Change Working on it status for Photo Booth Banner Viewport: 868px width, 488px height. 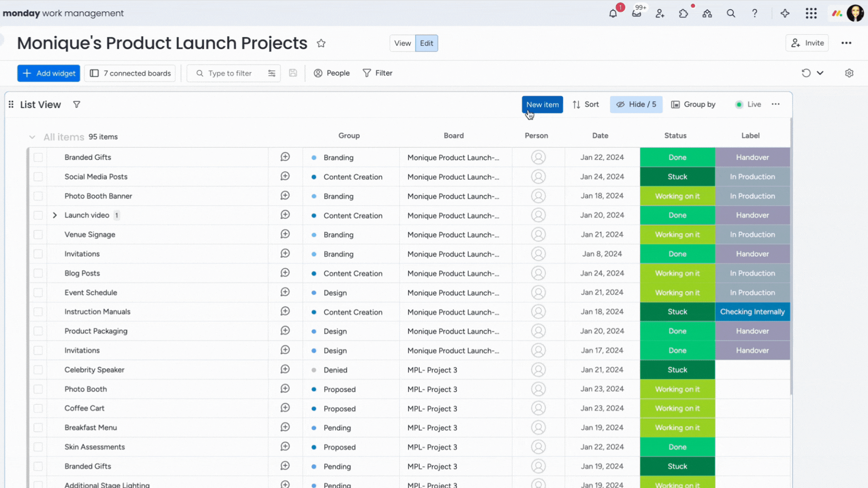tap(677, 196)
